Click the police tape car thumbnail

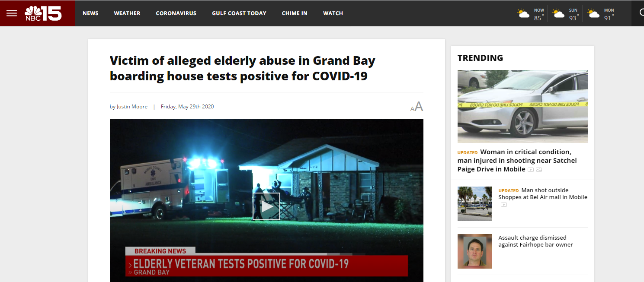coord(522,106)
